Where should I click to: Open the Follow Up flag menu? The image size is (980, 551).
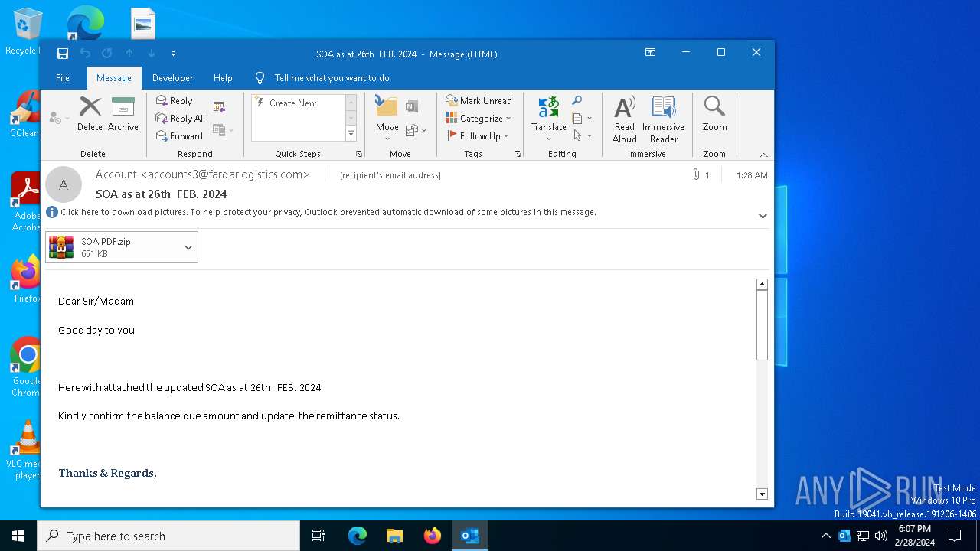click(477, 135)
